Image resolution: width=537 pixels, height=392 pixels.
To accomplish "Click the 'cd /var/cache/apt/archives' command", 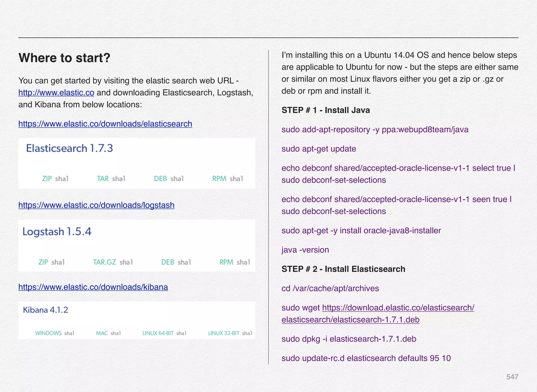I will (330, 288).
